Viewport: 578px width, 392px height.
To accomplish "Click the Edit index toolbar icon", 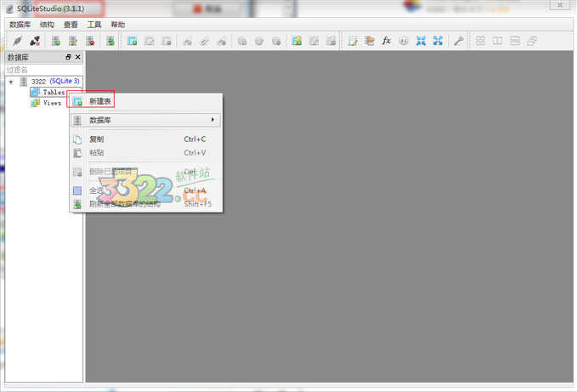I will click(x=204, y=41).
